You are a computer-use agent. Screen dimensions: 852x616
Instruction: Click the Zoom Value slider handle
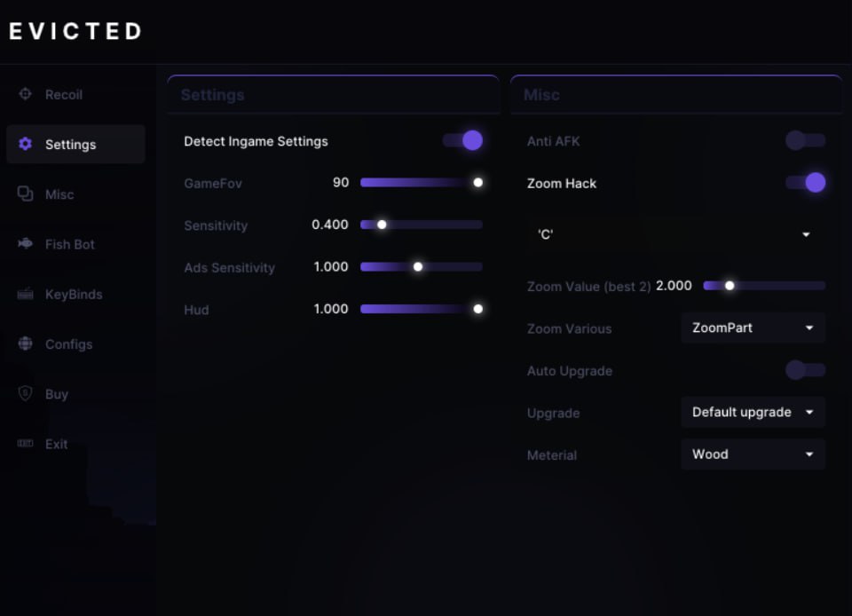pos(730,286)
